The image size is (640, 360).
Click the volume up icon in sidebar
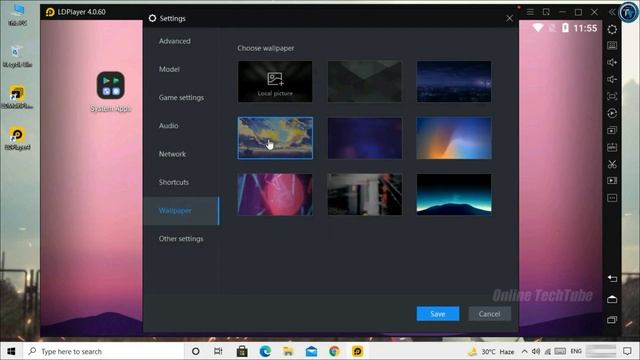(x=612, y=62)
